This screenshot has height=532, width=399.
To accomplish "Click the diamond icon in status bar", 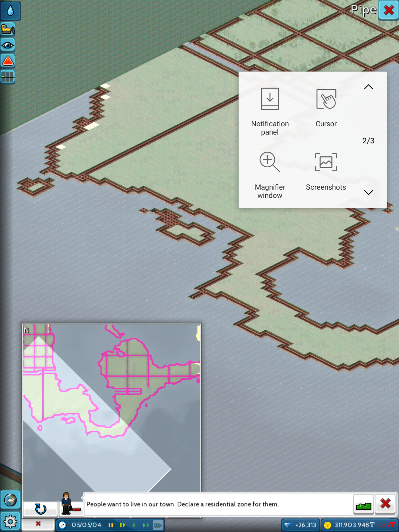I will [288, 525].
